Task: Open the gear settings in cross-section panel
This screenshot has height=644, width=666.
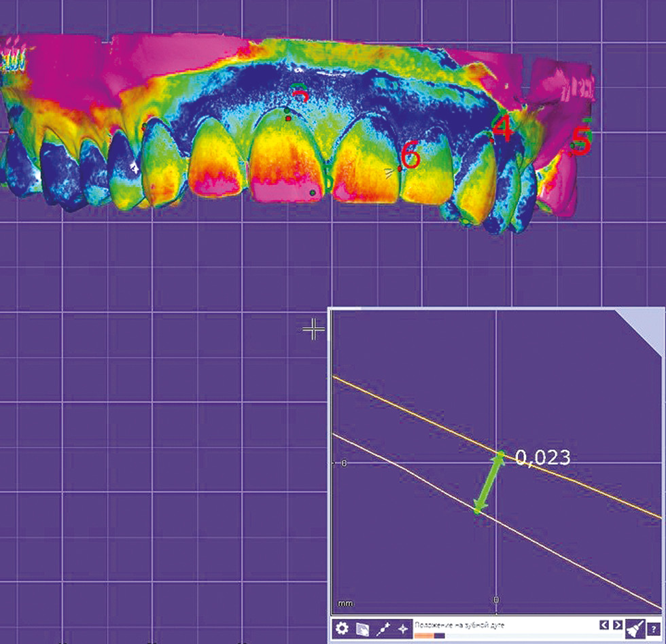Action: (342, 628)
